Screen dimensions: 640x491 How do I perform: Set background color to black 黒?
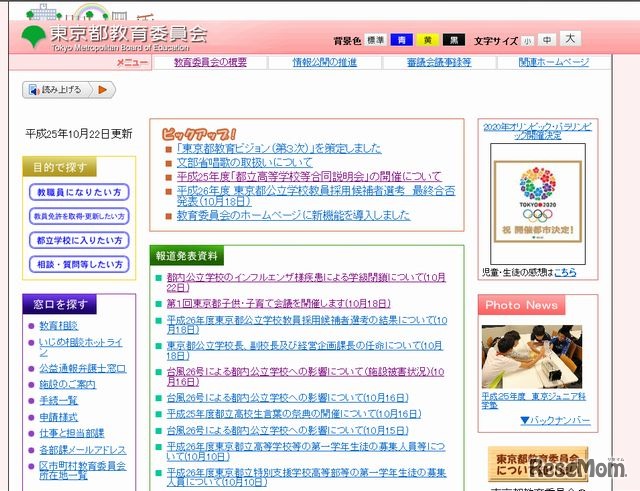(453, 40)
